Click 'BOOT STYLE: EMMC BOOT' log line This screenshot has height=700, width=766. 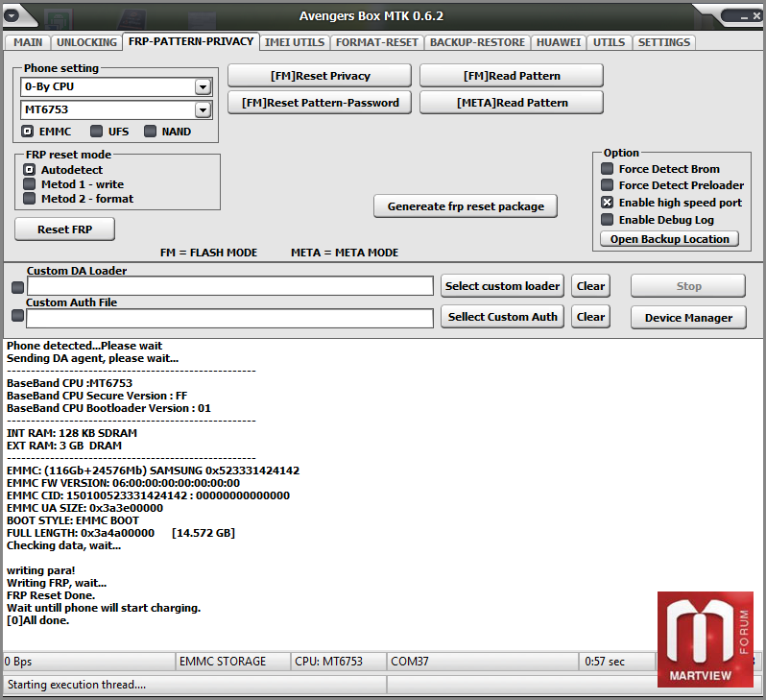click(x=73, y=520)
